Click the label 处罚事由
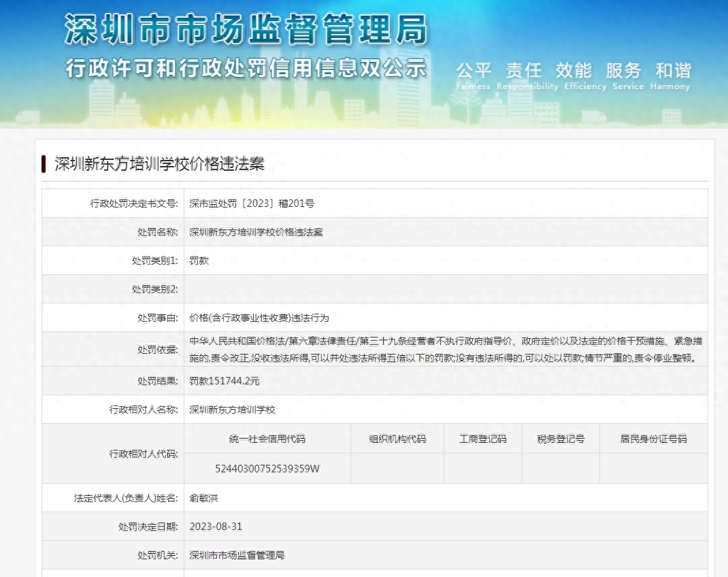 pos(157,318)
